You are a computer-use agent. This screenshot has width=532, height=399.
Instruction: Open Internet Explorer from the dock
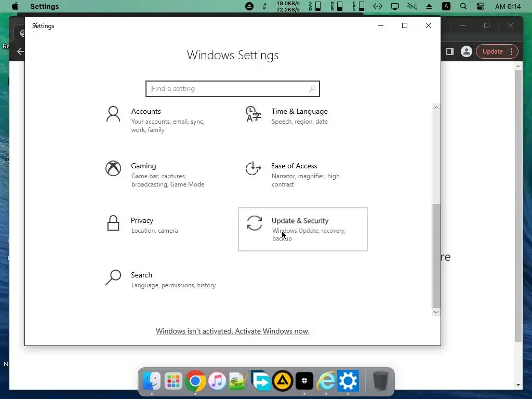[x=326, y=381]
